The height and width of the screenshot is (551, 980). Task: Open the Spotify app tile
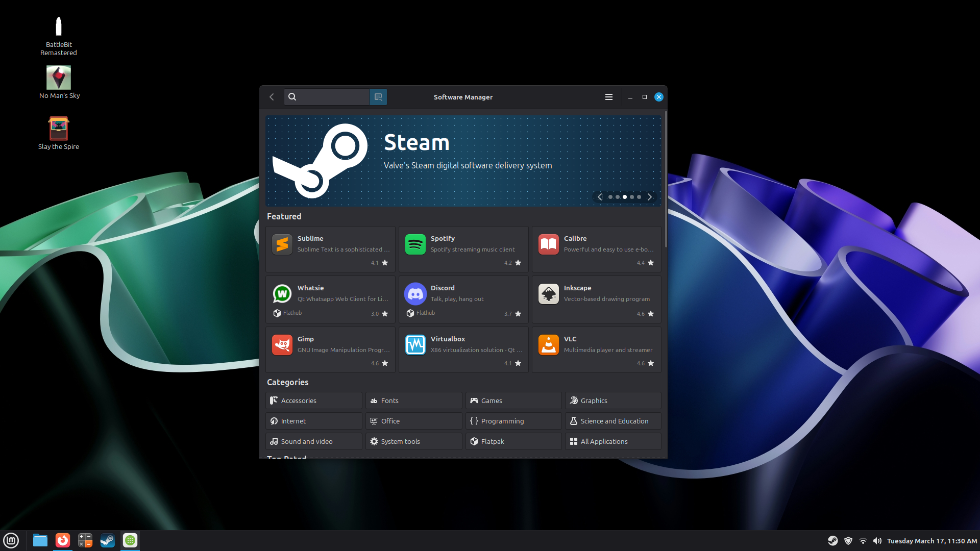tap(463, 249)
